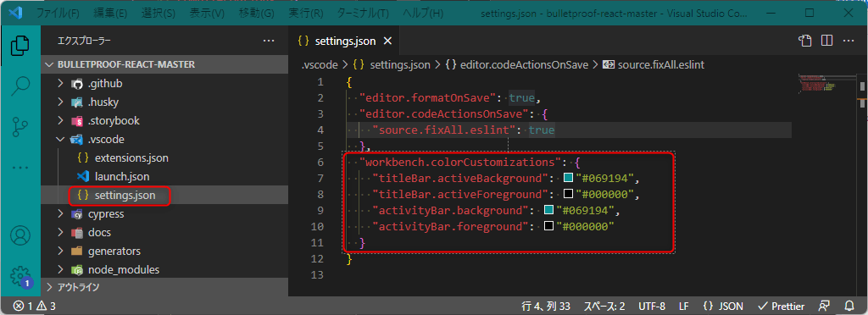Close the settings.json editor tab
Viewport: 868px width, 315px height.
tap(387, 41)
